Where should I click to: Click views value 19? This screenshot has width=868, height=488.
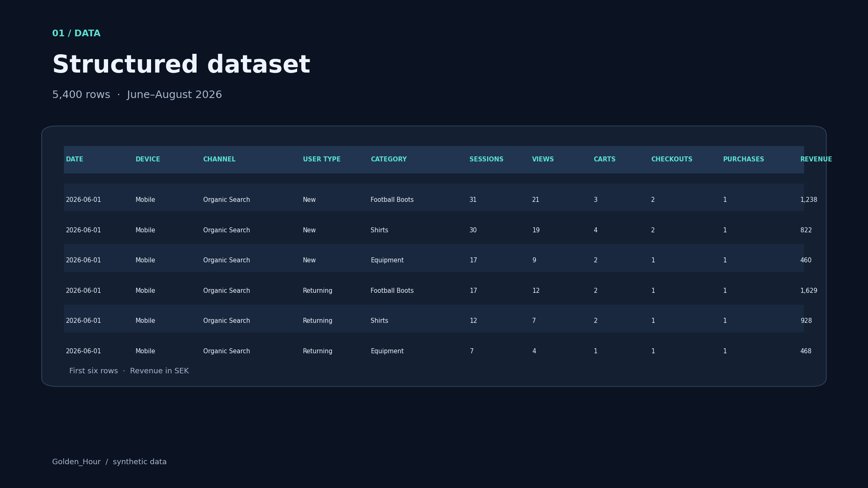pos(535,230)
